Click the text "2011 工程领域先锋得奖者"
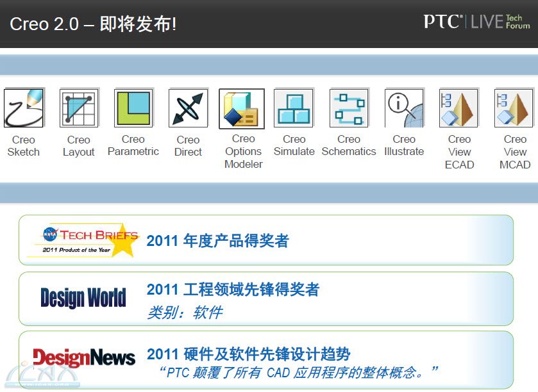Viewport: 538px width, 392px height. pos(233,290)
